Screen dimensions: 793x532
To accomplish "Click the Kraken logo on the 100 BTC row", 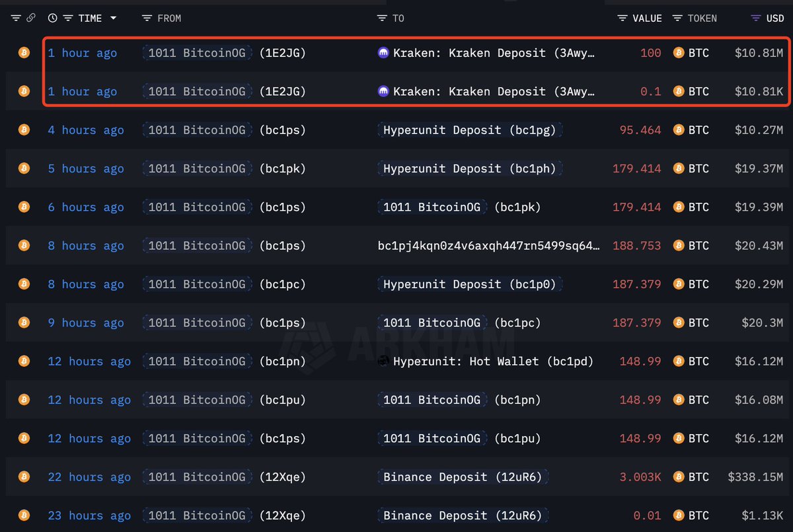I will pos(383,53).
